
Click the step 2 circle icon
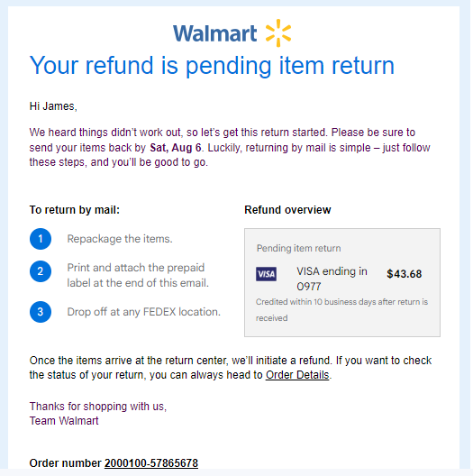point(41,271)
